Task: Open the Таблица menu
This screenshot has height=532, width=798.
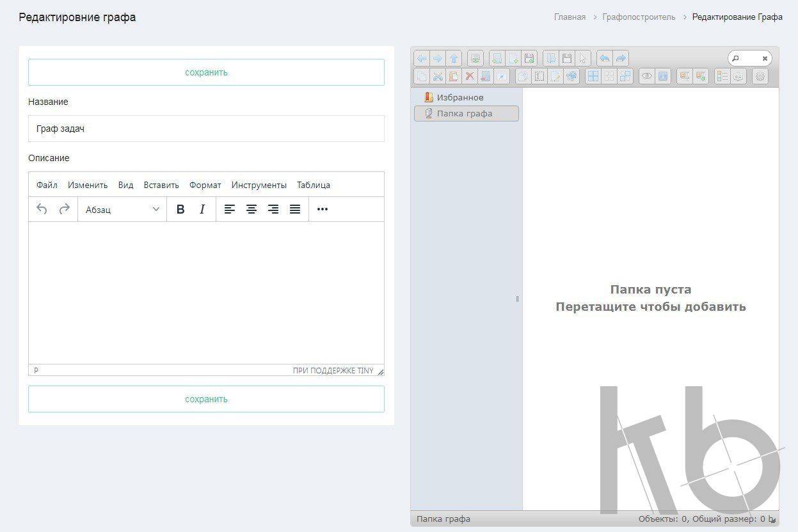Action: coord(314,185)
